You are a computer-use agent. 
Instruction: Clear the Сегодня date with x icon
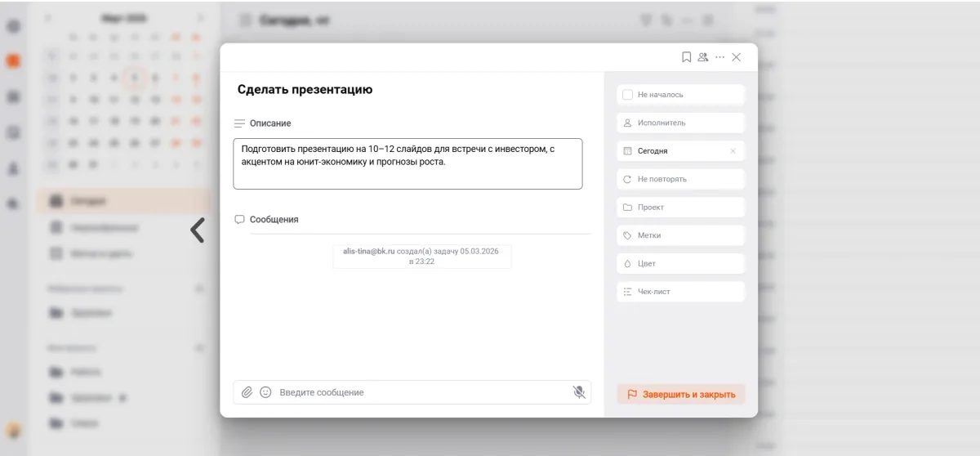click(733, 151)
